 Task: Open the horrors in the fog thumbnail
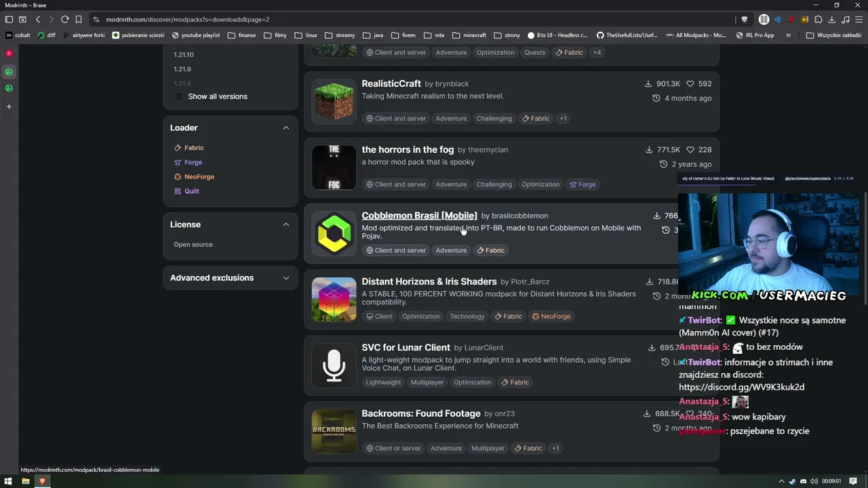[334, 167]
